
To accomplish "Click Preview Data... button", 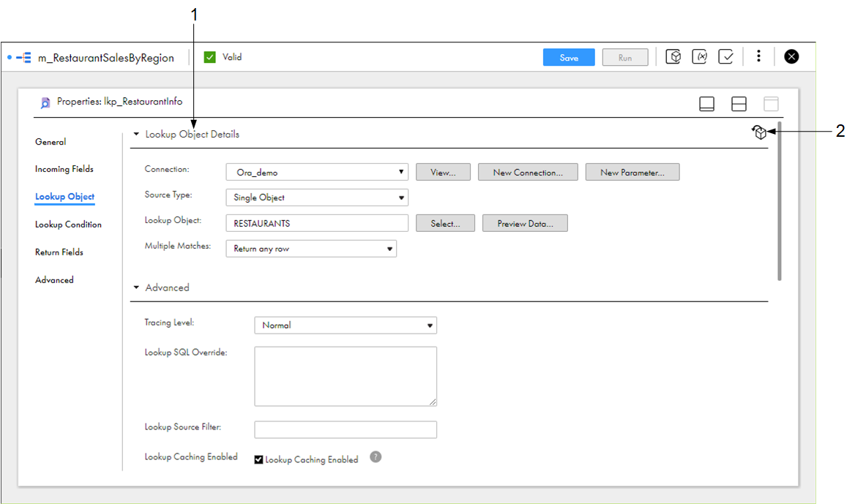I will 525,223.
